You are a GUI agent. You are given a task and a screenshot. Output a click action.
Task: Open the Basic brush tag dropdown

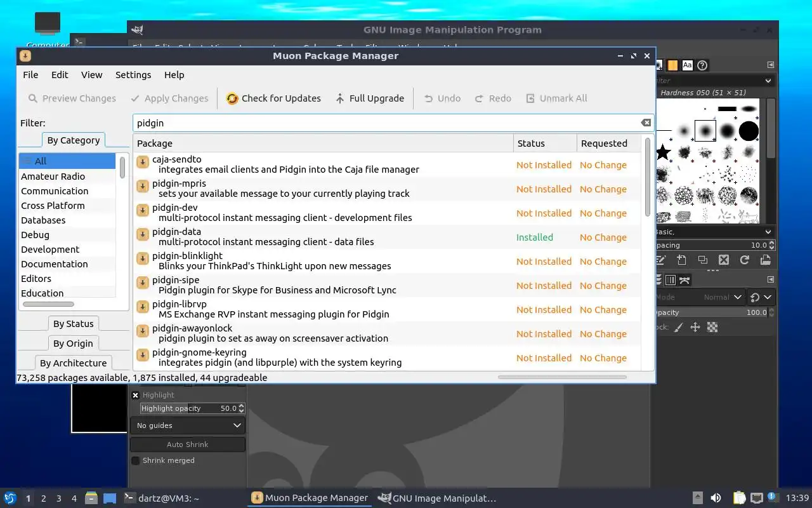coord(768,232)
